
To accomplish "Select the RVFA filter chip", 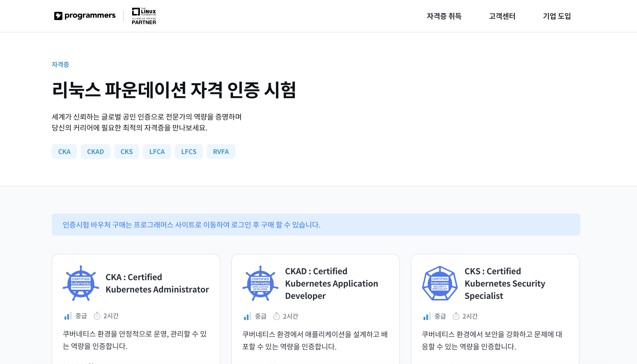I will click(x=221, y=151).
